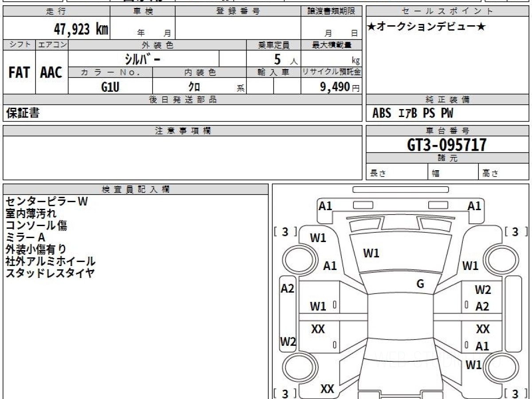Click the 諸元 header
532x399 pixels.
(x=448, y=158)
